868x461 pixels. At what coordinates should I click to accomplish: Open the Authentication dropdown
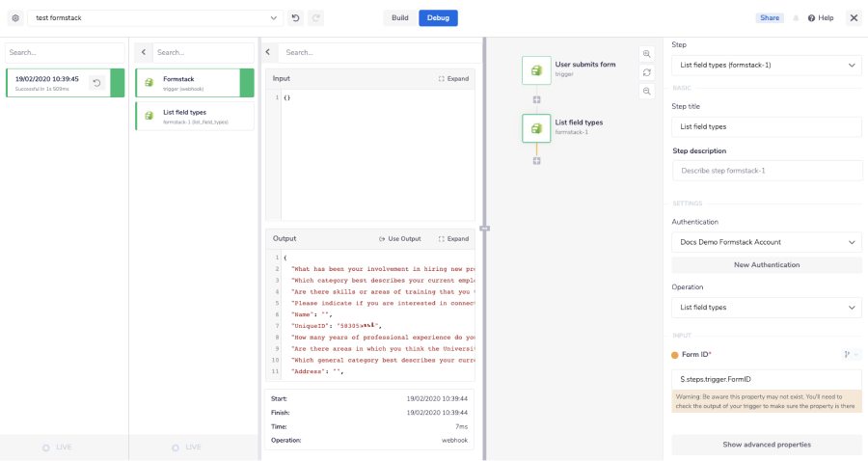click(x=767, y=242)
